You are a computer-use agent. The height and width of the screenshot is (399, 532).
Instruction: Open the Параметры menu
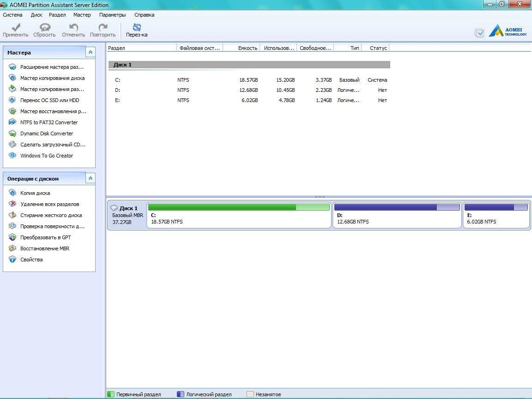click(113, 15)
